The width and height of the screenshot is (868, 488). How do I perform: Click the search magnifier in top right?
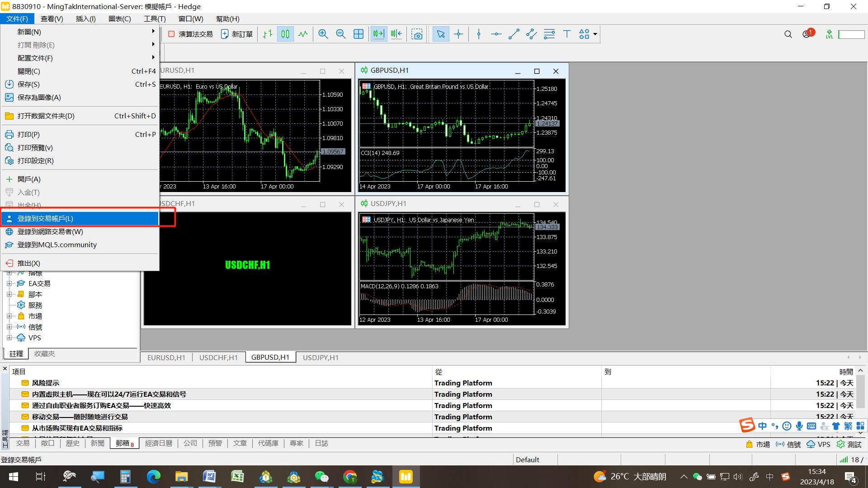(x=788, y=34)
